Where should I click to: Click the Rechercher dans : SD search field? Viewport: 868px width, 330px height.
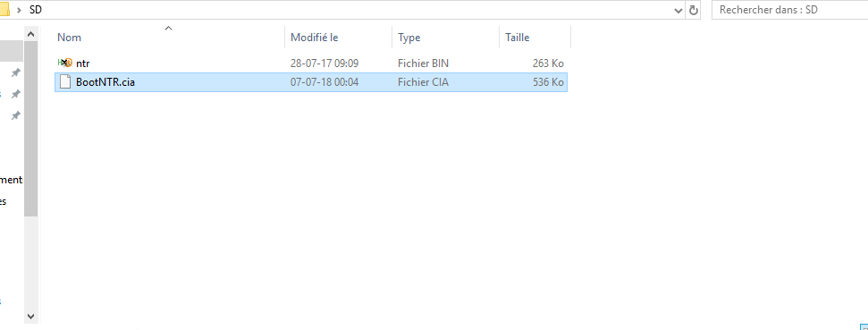tap(789, 10)
